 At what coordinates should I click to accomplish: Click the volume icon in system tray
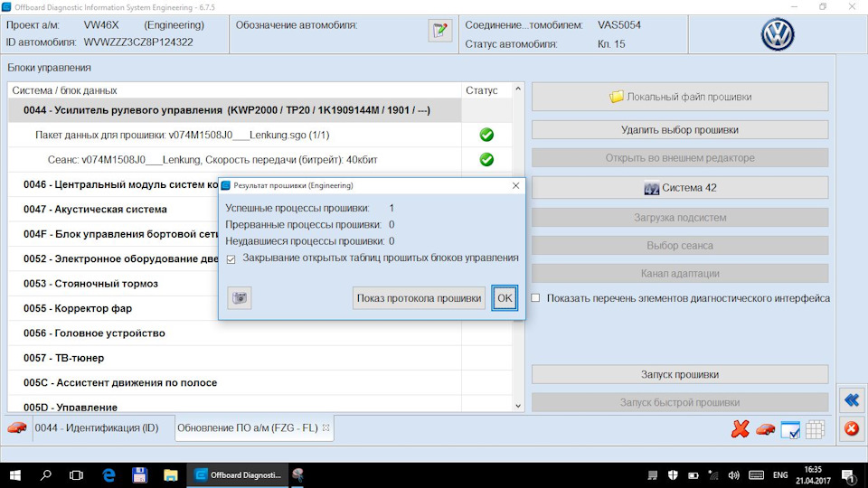734,475
